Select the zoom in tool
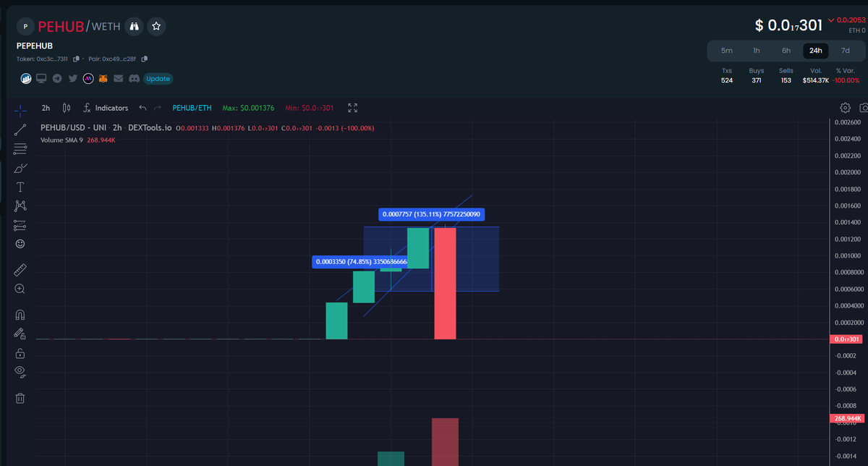The width and height of the screenshot is (868, 466). pos(20,289)
